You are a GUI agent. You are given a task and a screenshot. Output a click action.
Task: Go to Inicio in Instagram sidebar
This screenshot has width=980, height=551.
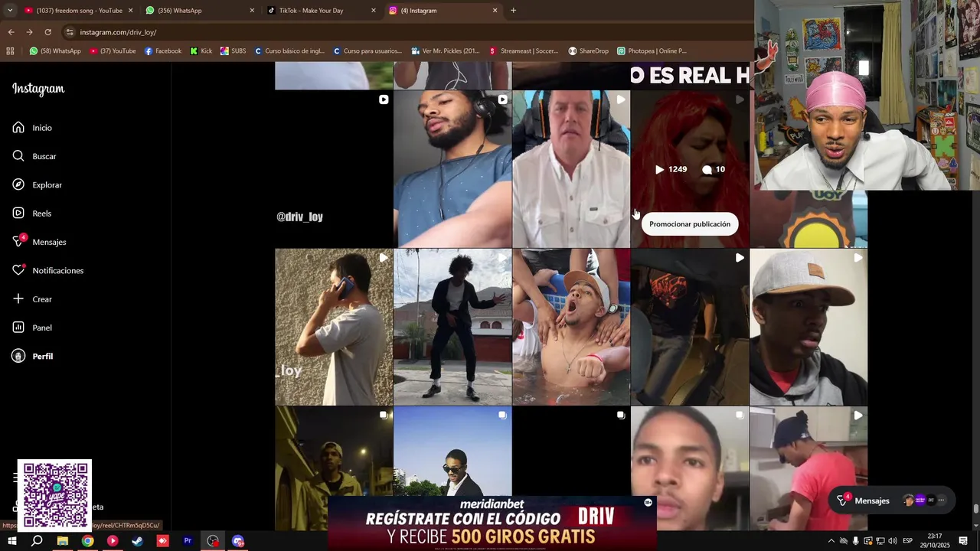[x=32, y=128]
